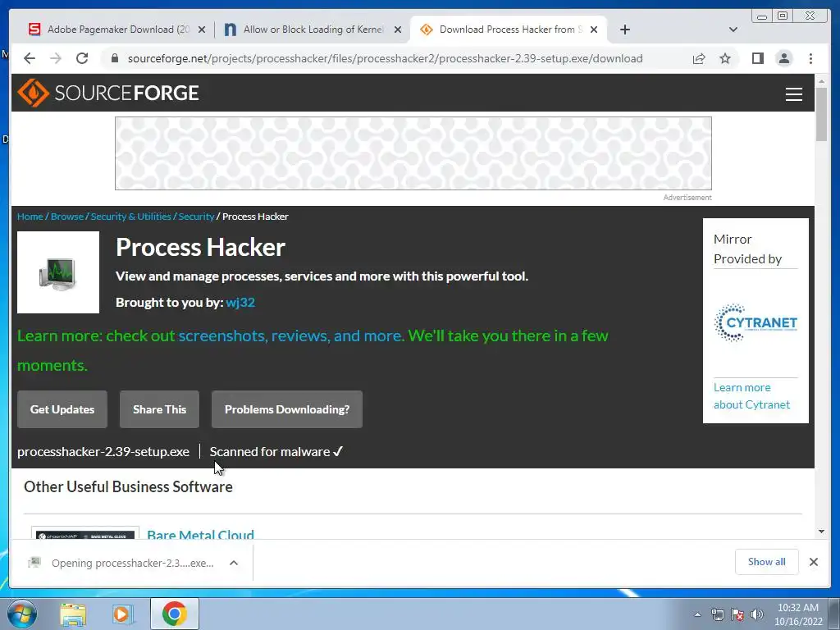The image size is (840, 630).
Task: Click the Cytranet mirror logo
Action: [x=756, y=322]
